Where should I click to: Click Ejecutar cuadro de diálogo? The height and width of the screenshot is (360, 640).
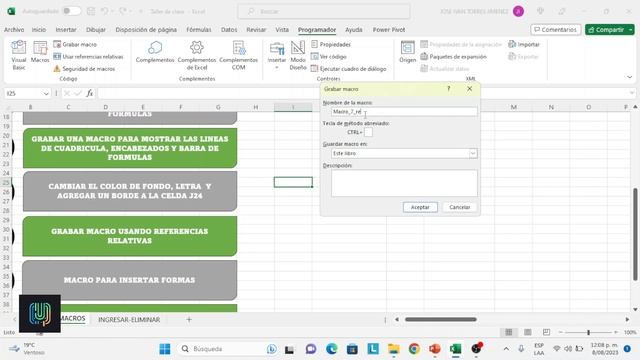click(x=348, y=69)
